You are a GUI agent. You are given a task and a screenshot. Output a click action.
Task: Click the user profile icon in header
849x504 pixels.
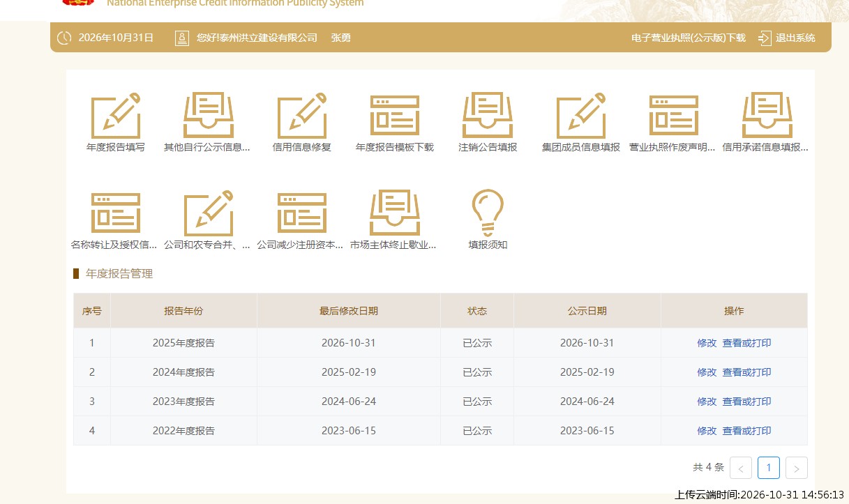182,38
